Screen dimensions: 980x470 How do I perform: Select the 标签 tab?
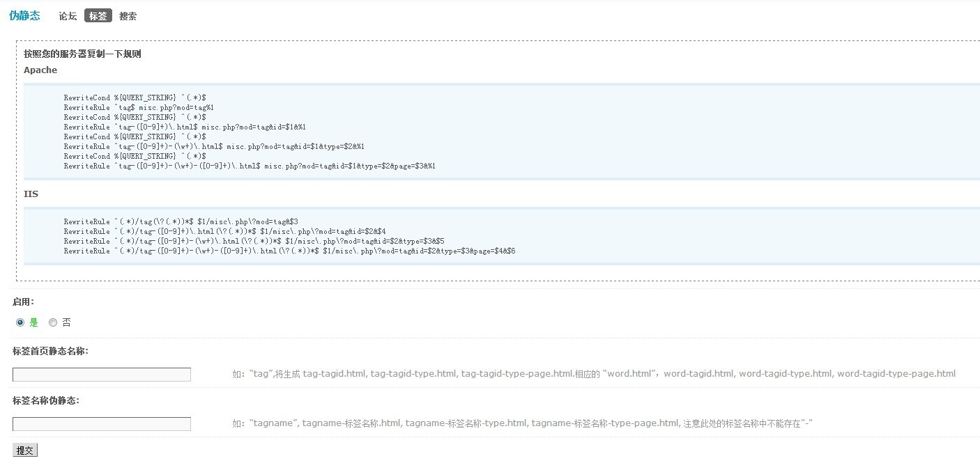point(98,15)
